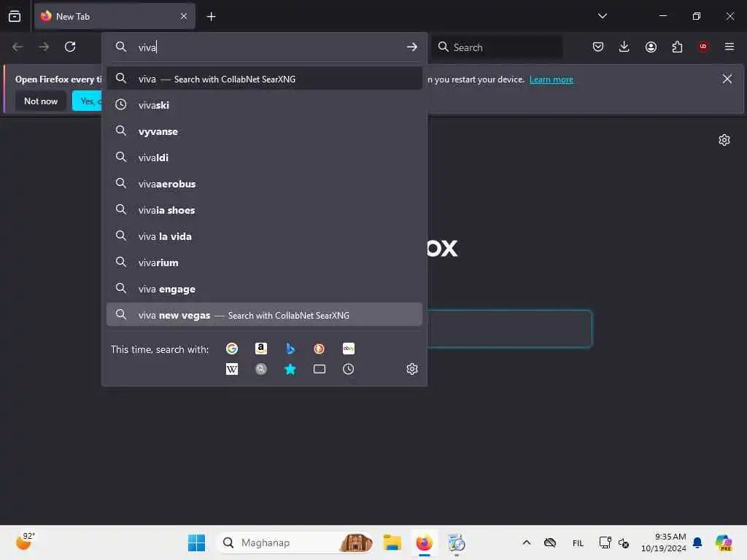Choose the vivarium suggestion
Viewport: 747px width, 560px height.
point(264,262)
